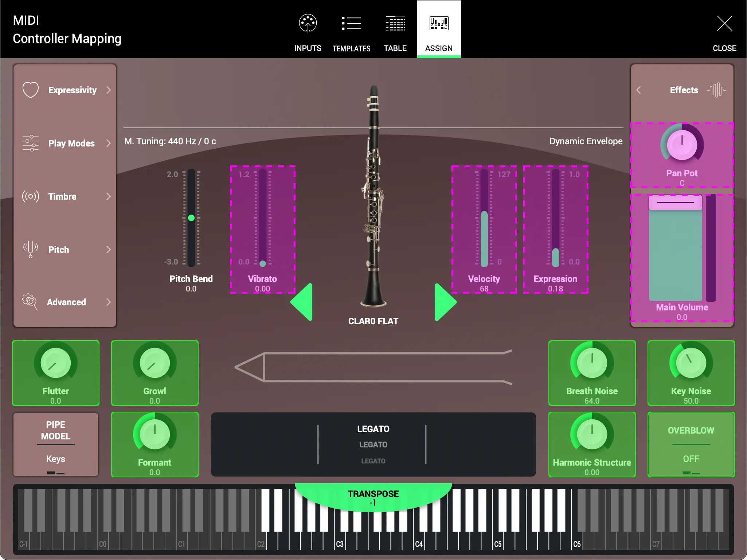Screen dimensions: 747x560
Task: Select the MIDI Inputs icon
Action: pyautogui.click(x=307, y=29)
